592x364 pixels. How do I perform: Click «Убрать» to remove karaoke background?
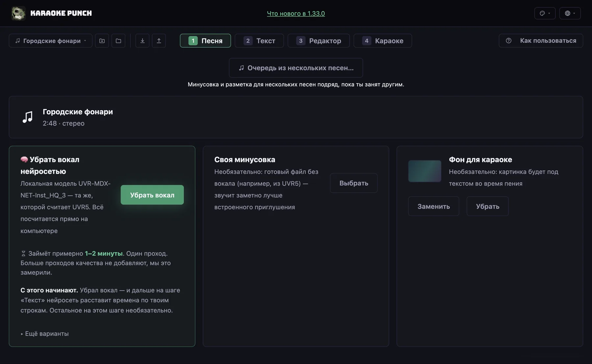tap(487, 206)
